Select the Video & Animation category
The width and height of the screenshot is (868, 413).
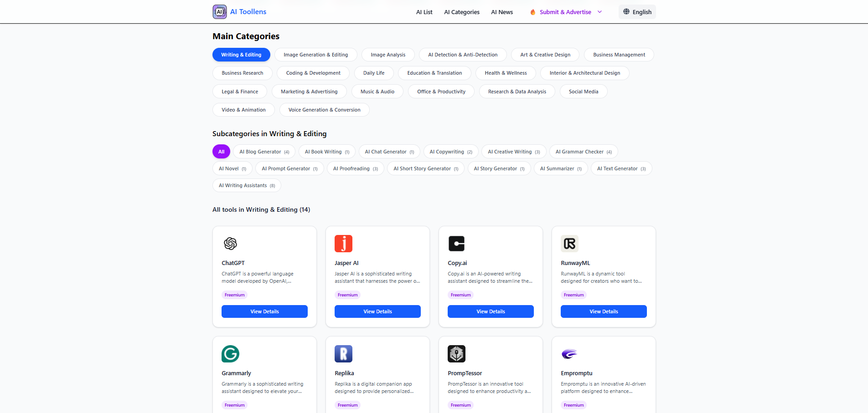click(x=243, y=110)
